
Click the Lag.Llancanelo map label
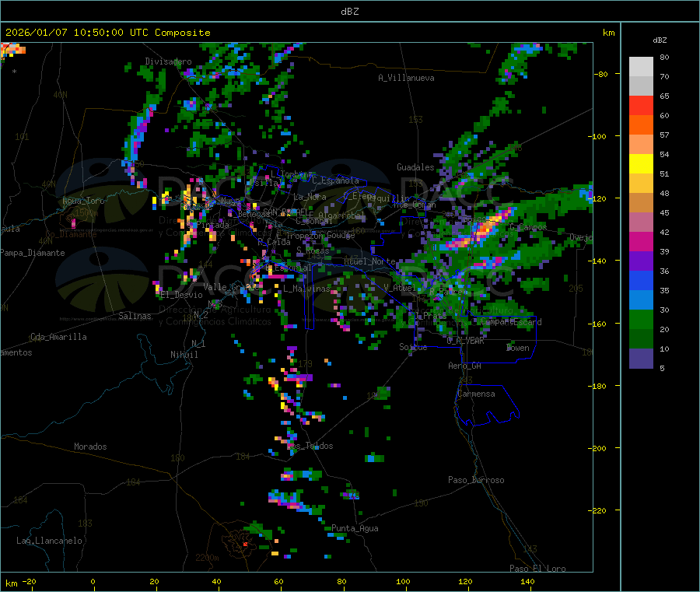pos(49,541)
